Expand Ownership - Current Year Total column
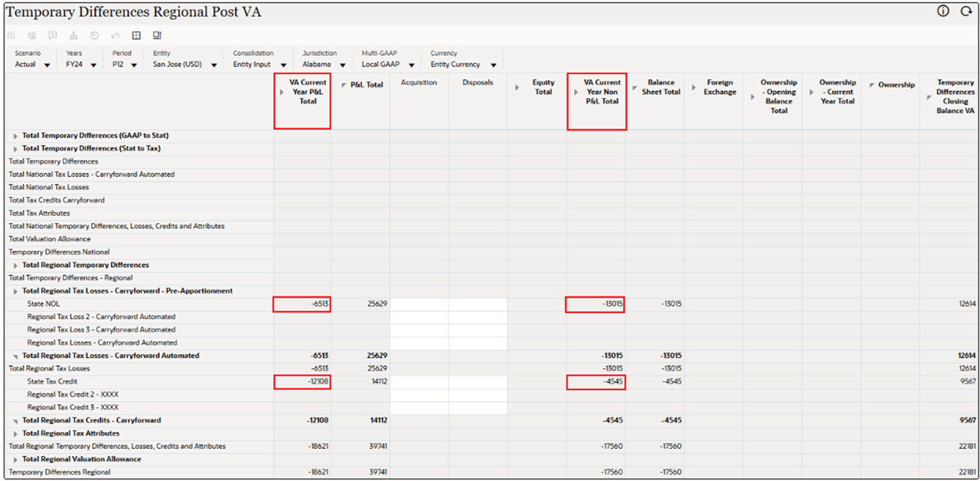 coord(811,92)
